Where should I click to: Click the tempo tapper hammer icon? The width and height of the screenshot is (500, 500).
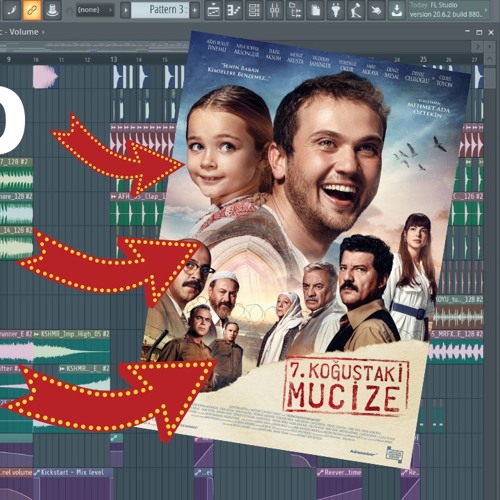tap(356, 10)
